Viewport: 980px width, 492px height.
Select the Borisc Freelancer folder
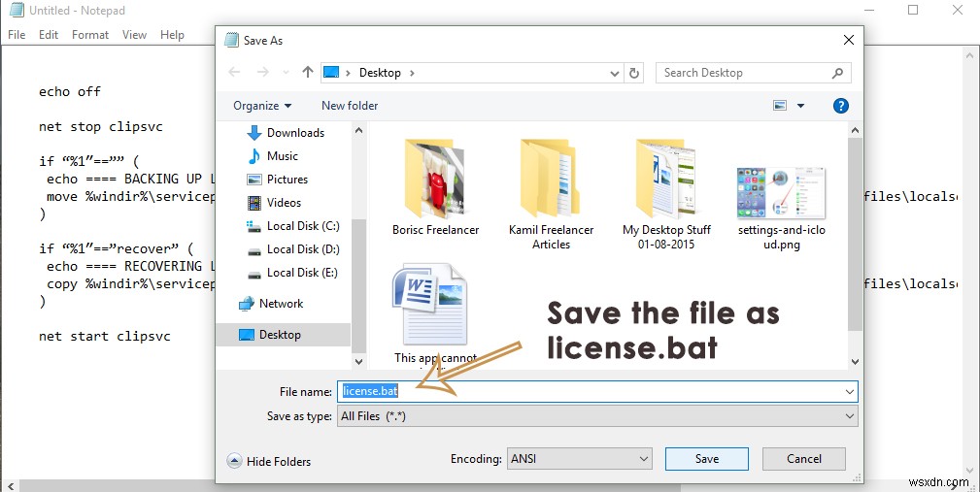(436, 187)
